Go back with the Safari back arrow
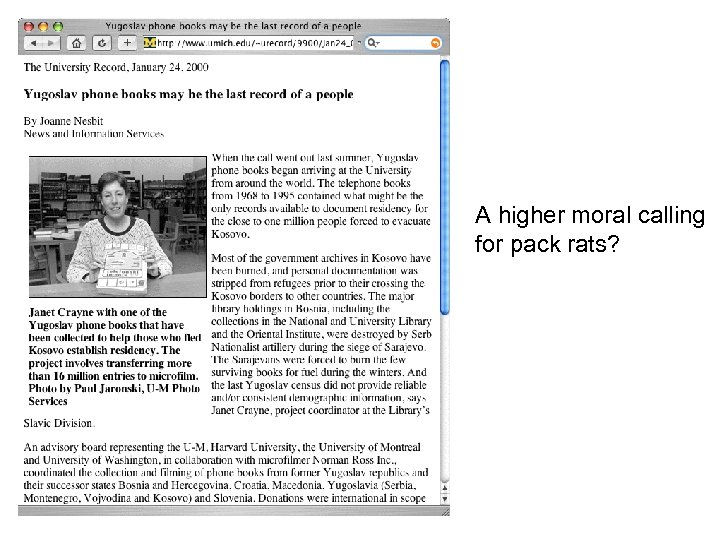The height and width of the screenshot is (540, 720). (x=33, y=43)
